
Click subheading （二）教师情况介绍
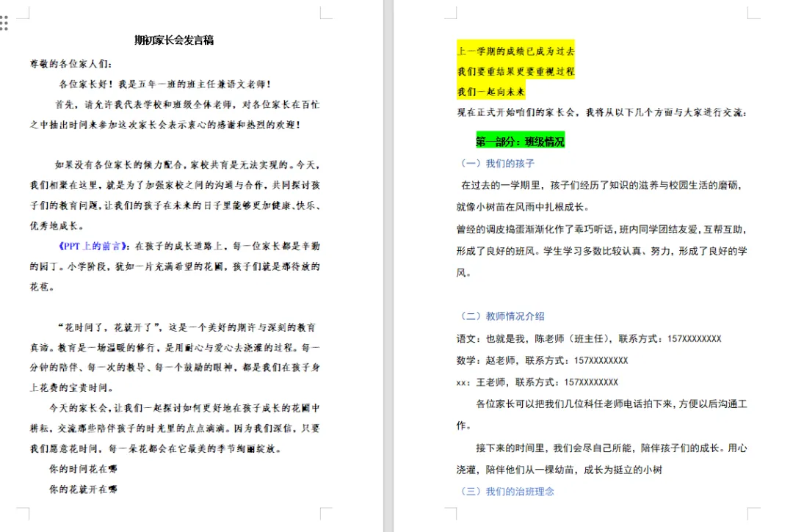501,316
